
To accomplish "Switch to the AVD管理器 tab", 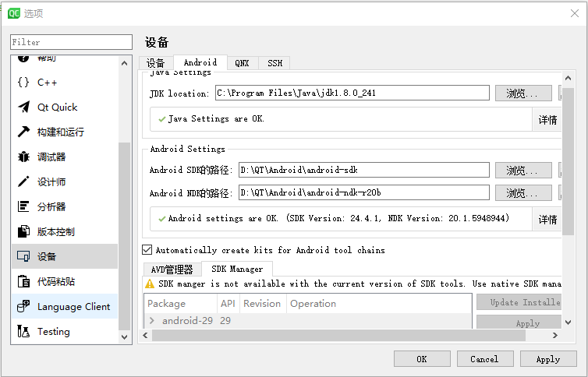I will pyautogui.click(x=172, y=270).
